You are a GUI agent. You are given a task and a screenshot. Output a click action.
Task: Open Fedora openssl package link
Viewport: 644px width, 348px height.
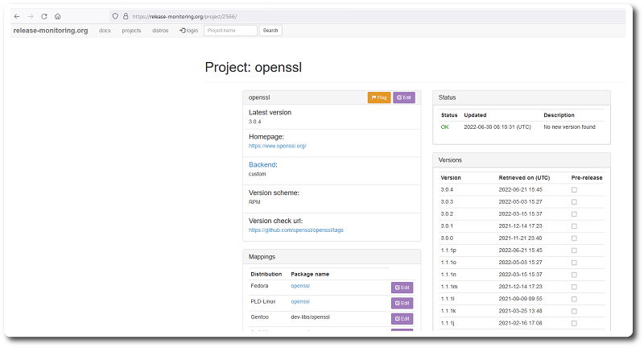click(x=300, y=286)
